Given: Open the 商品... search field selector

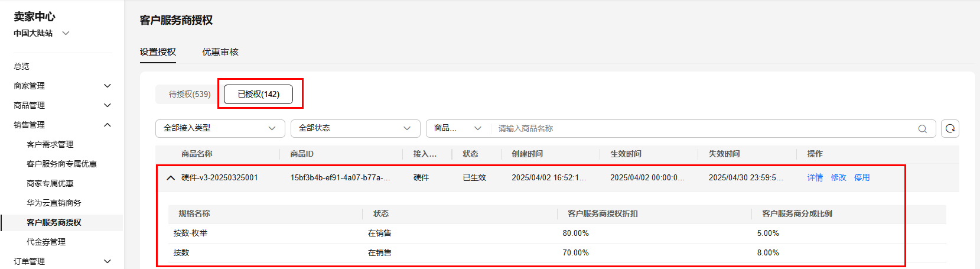Looking at the screenshot, I should (x=458, y=128).
